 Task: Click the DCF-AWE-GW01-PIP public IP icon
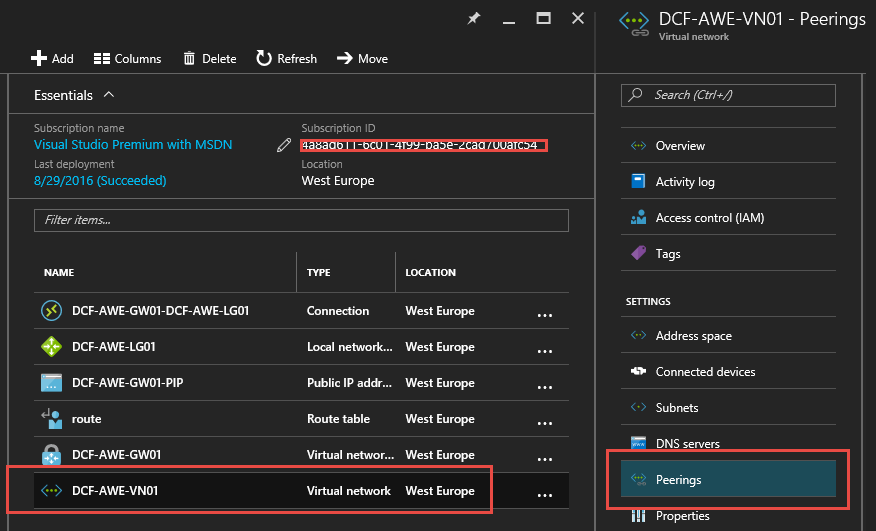(52, 383)
